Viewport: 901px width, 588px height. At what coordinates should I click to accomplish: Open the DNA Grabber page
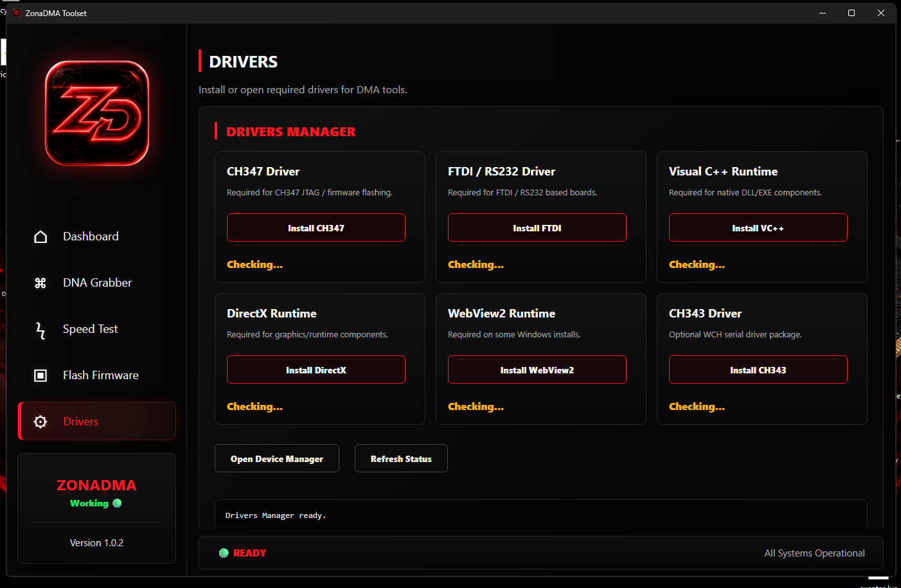(97, 283)
